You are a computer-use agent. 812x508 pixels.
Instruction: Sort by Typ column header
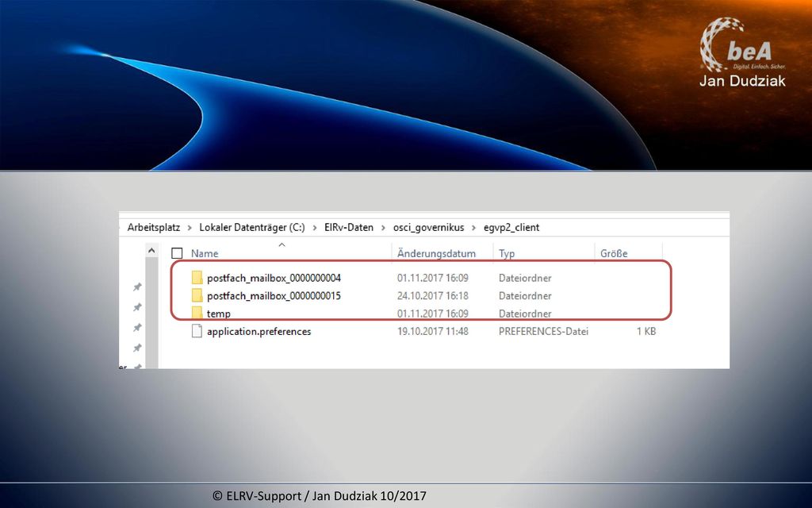point(507,253)
